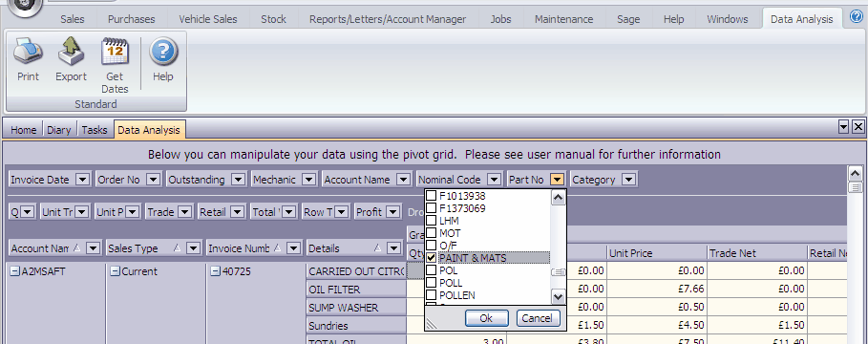The image size is (868, 344).
Task: Open the Reports/Letters/Account Manager tab
Action: [388, 19]
